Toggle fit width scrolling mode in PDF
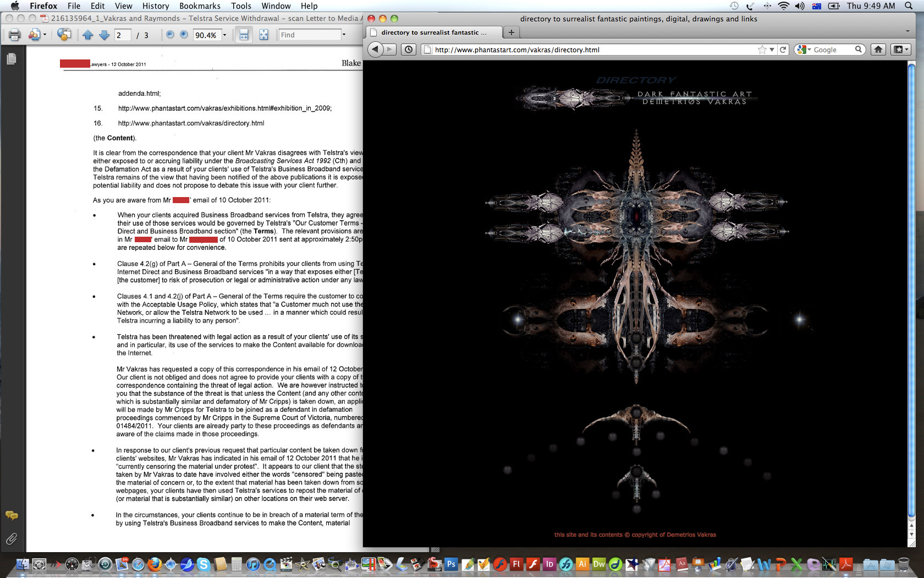 coord(244,35)
